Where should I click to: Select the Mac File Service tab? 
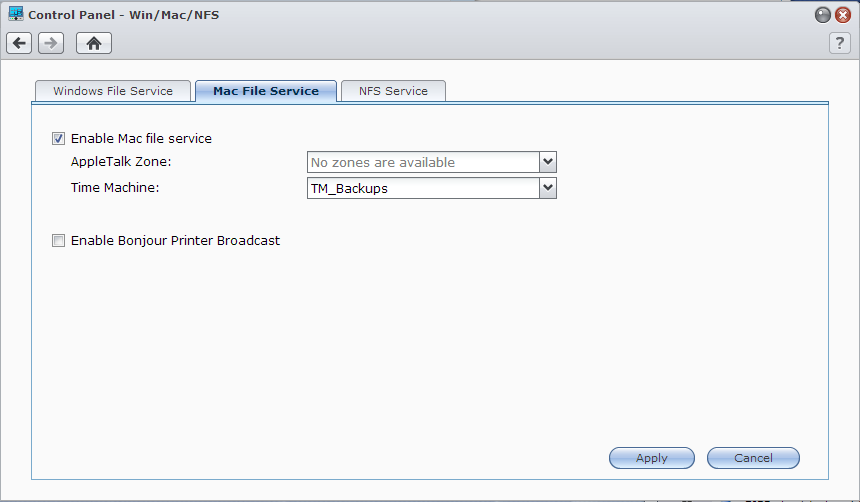pyautogui.click(x=266, y=91)
